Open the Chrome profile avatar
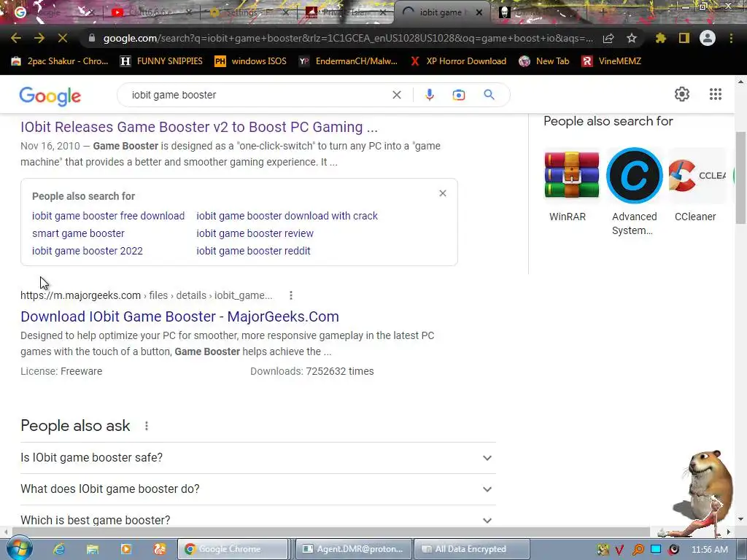Image resolution: width=747 pixels, height=560 pixels. point(708,38)
